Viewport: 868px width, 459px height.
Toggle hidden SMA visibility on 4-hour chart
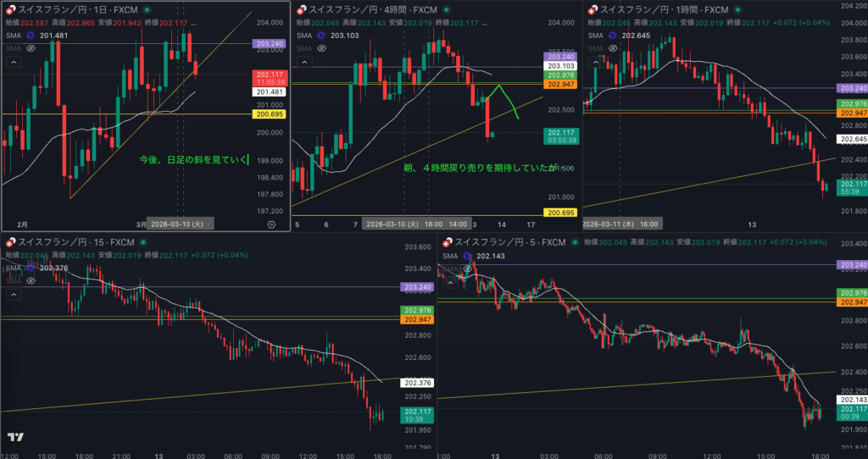(x=323, y=49)
